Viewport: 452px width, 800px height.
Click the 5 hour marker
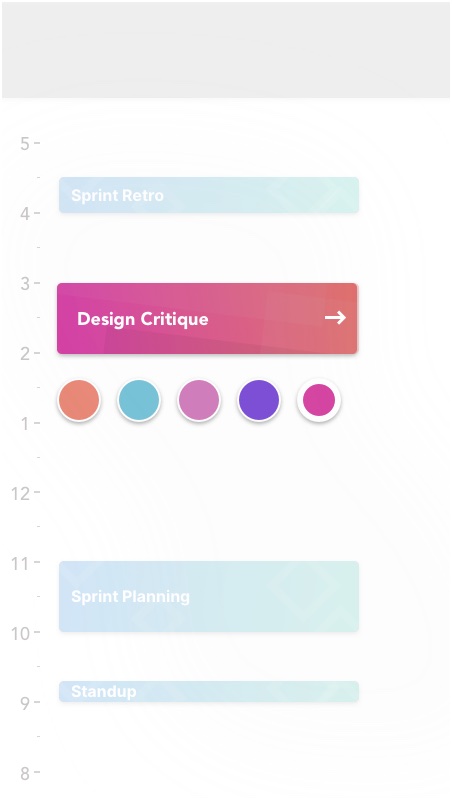(25, 144)
